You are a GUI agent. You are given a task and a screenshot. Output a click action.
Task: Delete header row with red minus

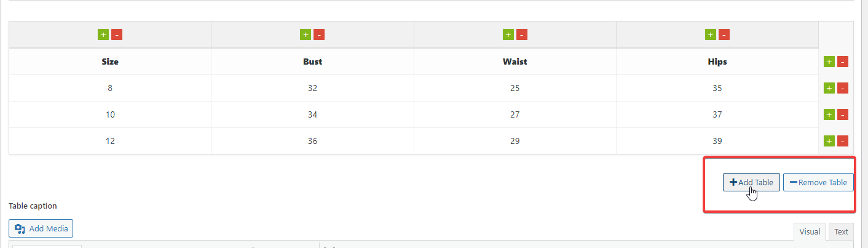pyautogui.click(x=843, y=62)
